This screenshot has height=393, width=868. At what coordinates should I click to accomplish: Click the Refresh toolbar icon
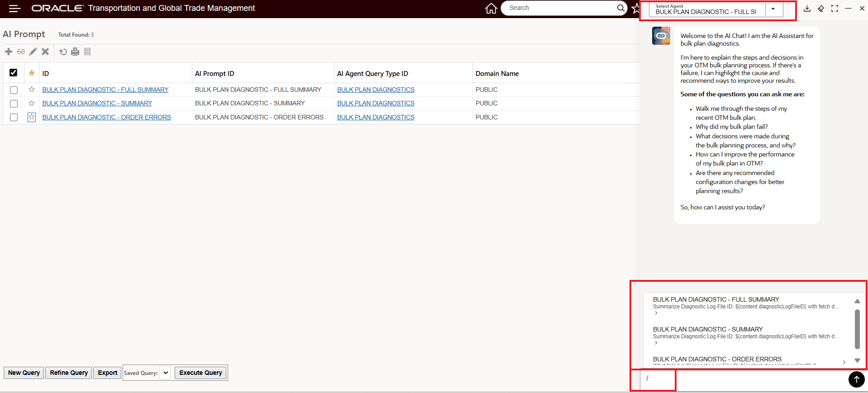click(x=63, y=52)
